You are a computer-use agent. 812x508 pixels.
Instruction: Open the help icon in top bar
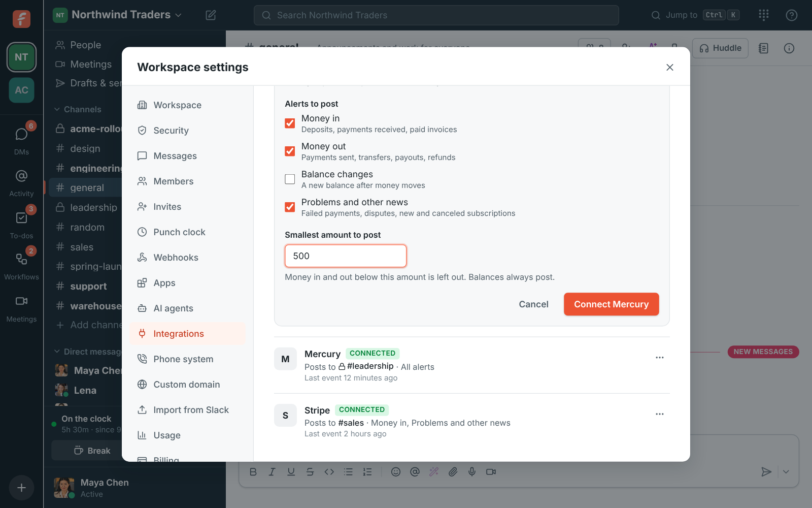click(x=791, y=15)
